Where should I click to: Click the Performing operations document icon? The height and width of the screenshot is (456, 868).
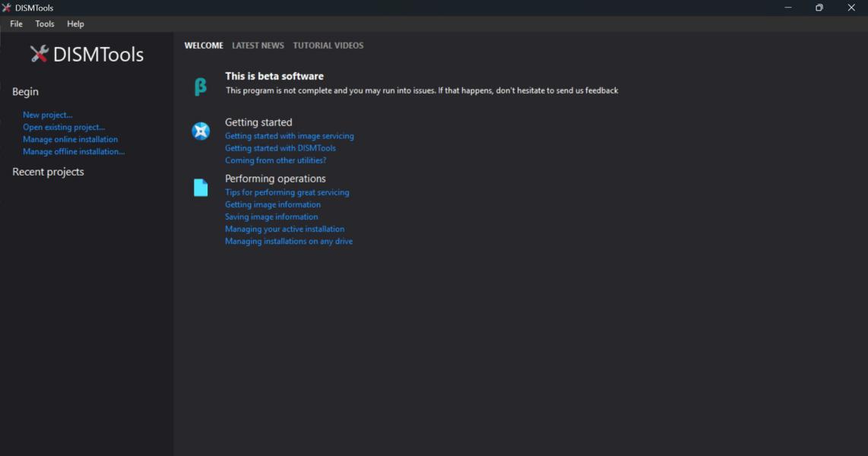(x=201, y=188)
